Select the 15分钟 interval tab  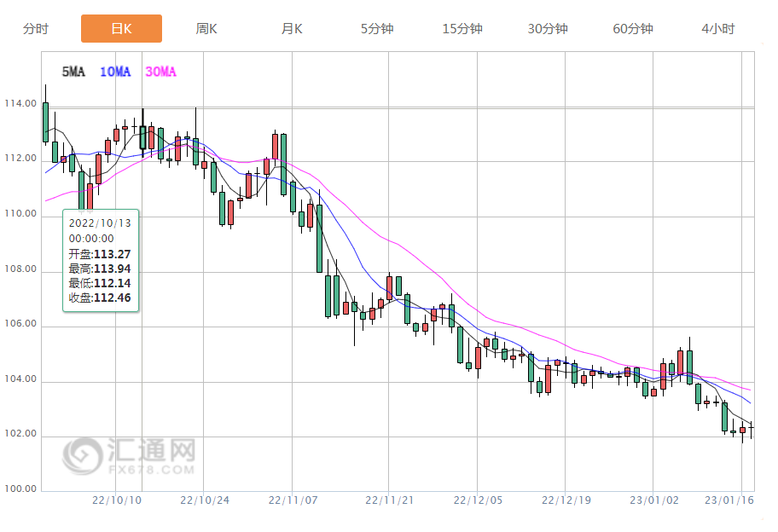(462, 28)
